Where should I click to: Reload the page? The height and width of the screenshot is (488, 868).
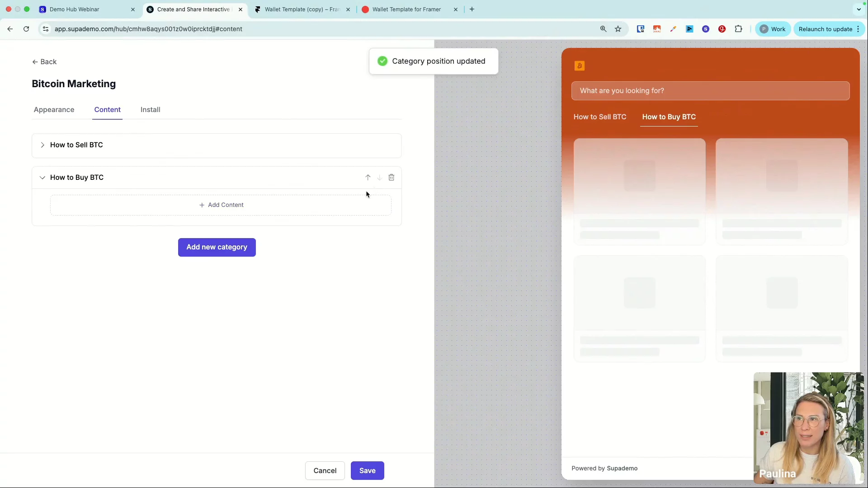(x=26, y=29)
